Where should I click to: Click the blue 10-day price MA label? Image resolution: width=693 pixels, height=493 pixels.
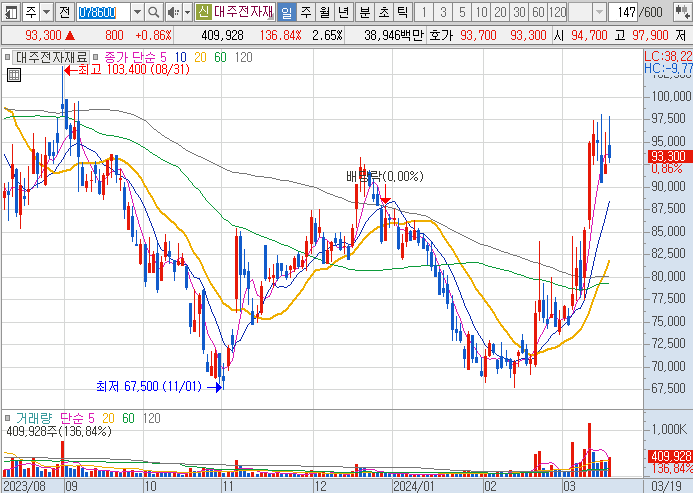(x=181, y=57)
